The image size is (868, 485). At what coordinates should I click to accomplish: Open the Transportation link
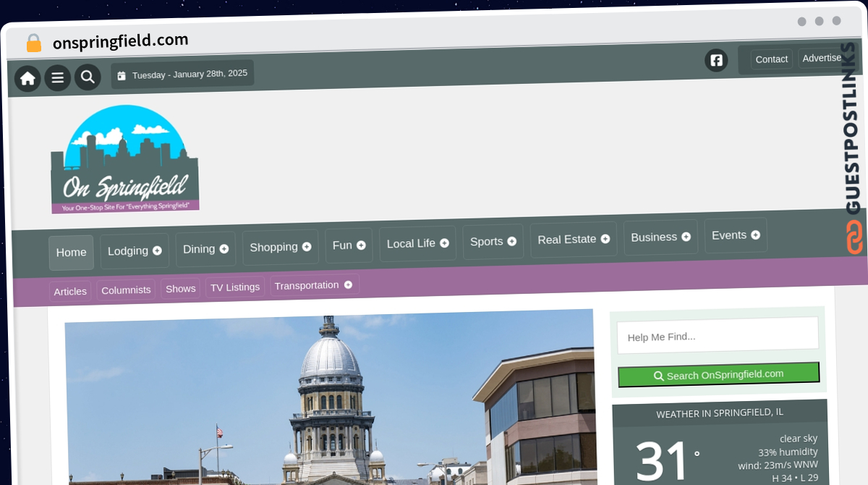[315, 285]
